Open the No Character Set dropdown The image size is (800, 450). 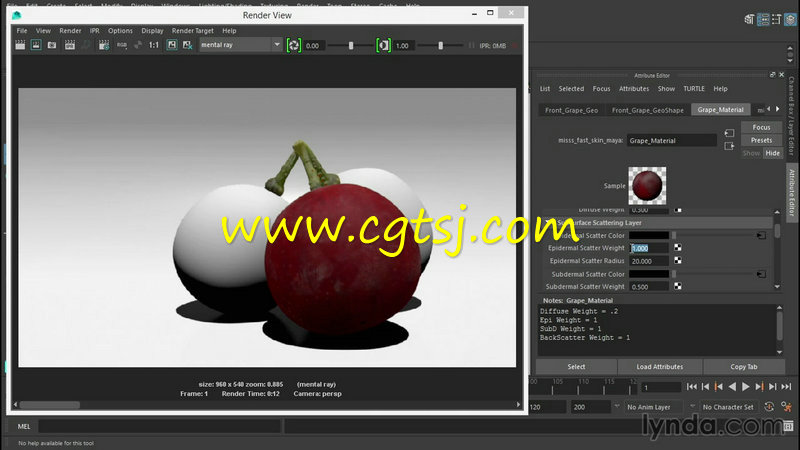728,407
